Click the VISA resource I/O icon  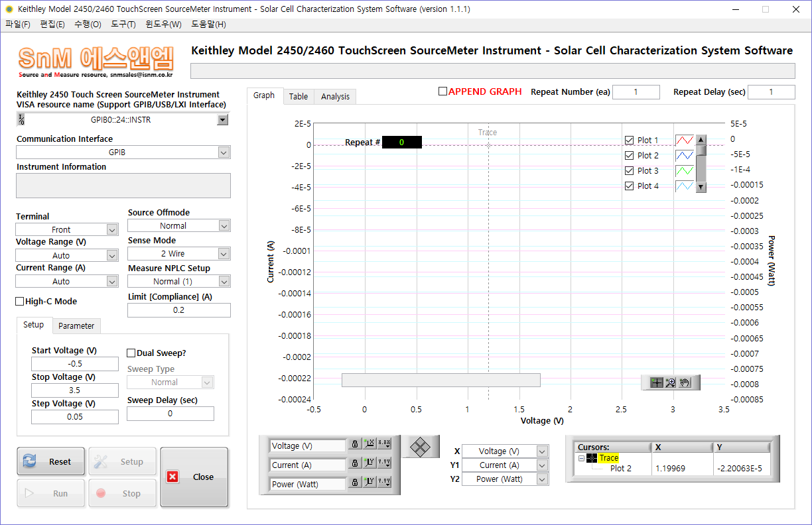pos(21,120)
